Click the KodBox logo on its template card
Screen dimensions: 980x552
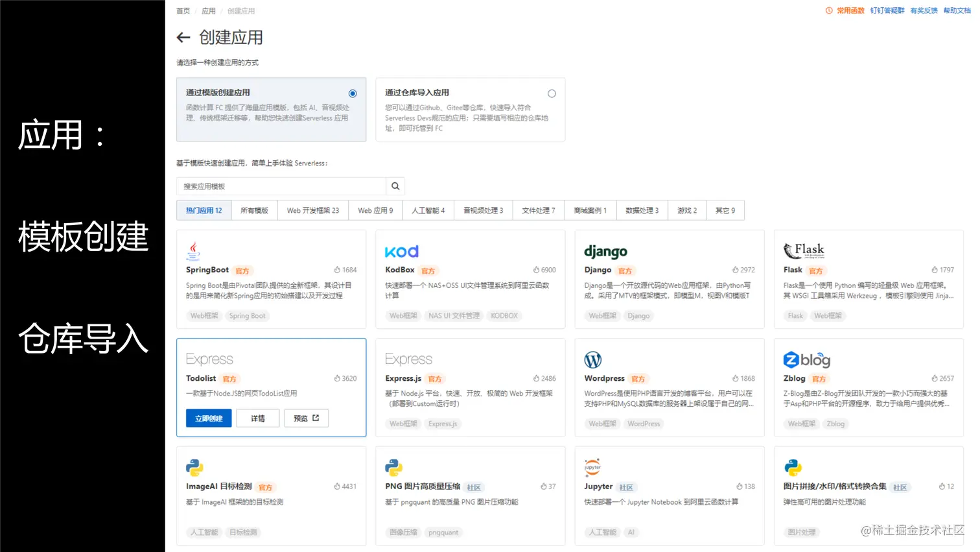click(x=401, y=251)
